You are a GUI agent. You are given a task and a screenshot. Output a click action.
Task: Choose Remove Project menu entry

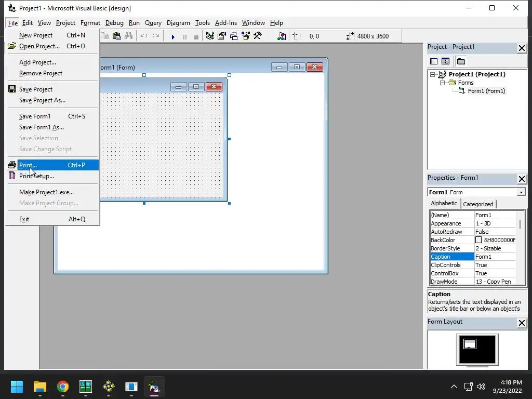(x=52, y=73)
